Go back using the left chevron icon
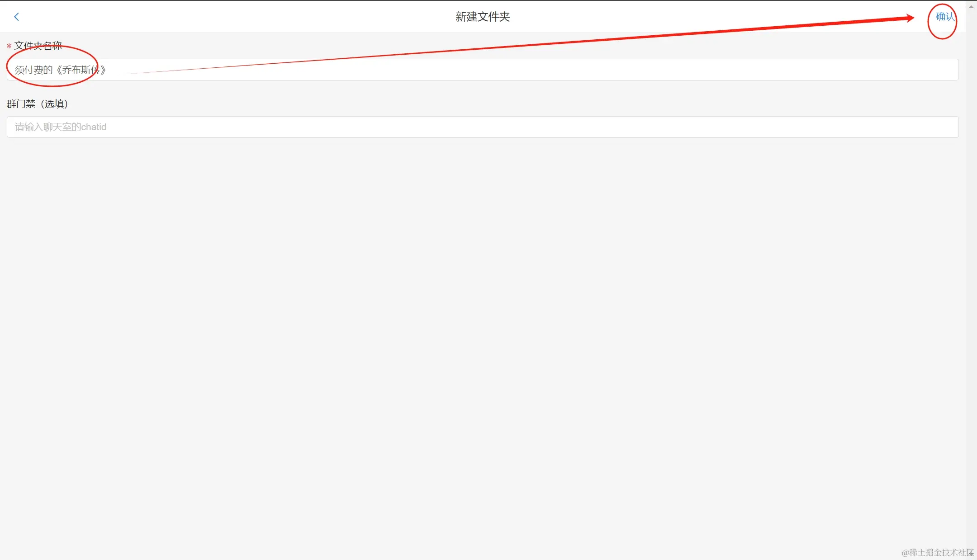Viewport: 977px width, 560px height. [x=17, y=17]
